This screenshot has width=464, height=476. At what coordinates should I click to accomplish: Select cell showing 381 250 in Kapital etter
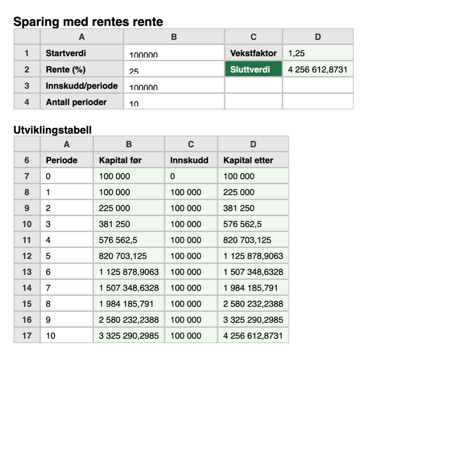[x=253, y=208]
